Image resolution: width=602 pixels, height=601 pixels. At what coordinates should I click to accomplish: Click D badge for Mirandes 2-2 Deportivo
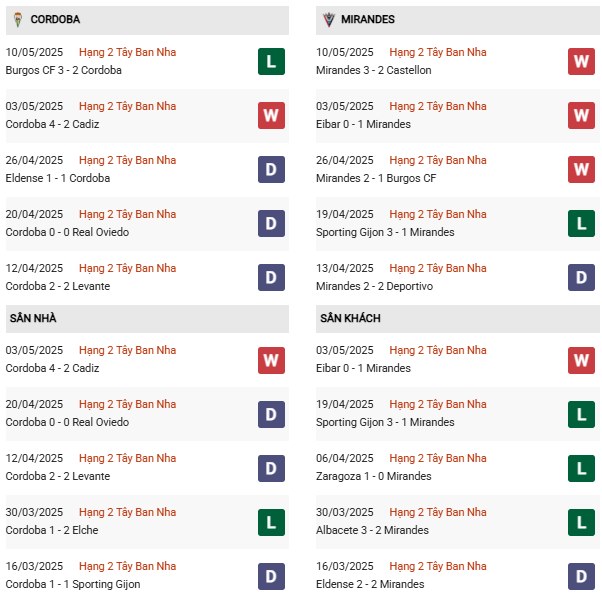click(x=581, y=277)
